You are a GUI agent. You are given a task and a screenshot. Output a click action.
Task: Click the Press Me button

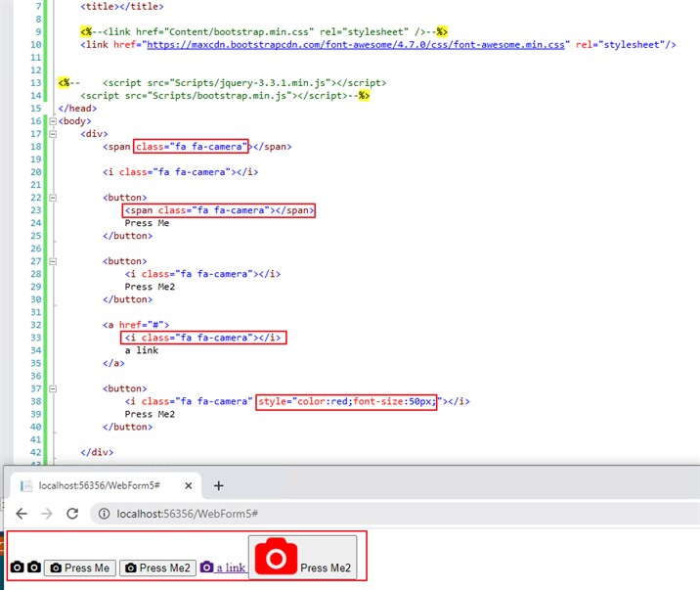click(x=80, y=567)
